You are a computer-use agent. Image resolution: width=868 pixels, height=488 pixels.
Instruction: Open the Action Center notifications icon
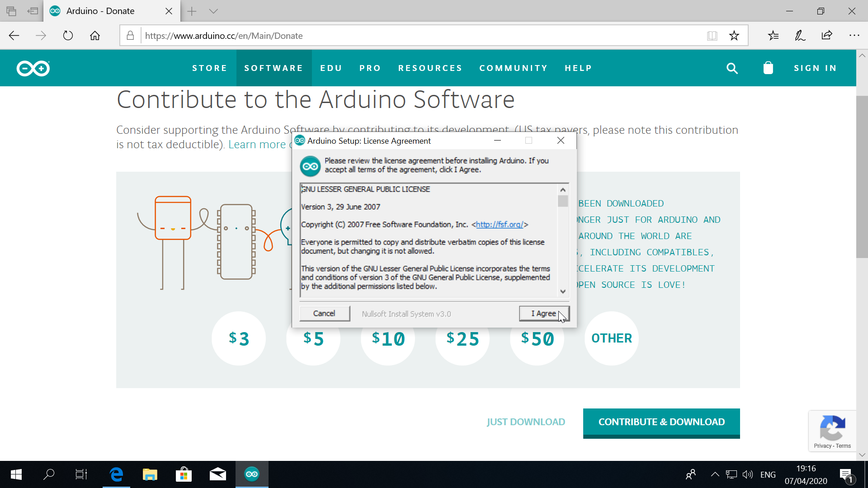coord(846,475)
